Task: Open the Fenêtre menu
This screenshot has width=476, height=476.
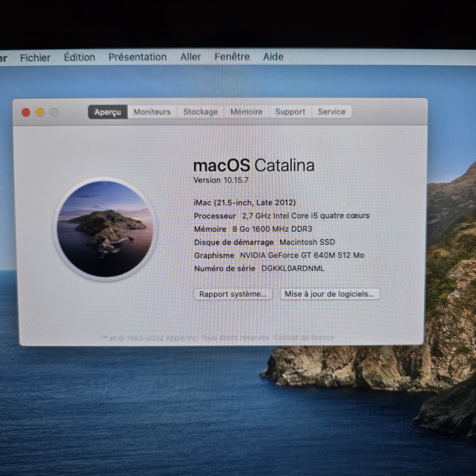Action: coord(232,57)
